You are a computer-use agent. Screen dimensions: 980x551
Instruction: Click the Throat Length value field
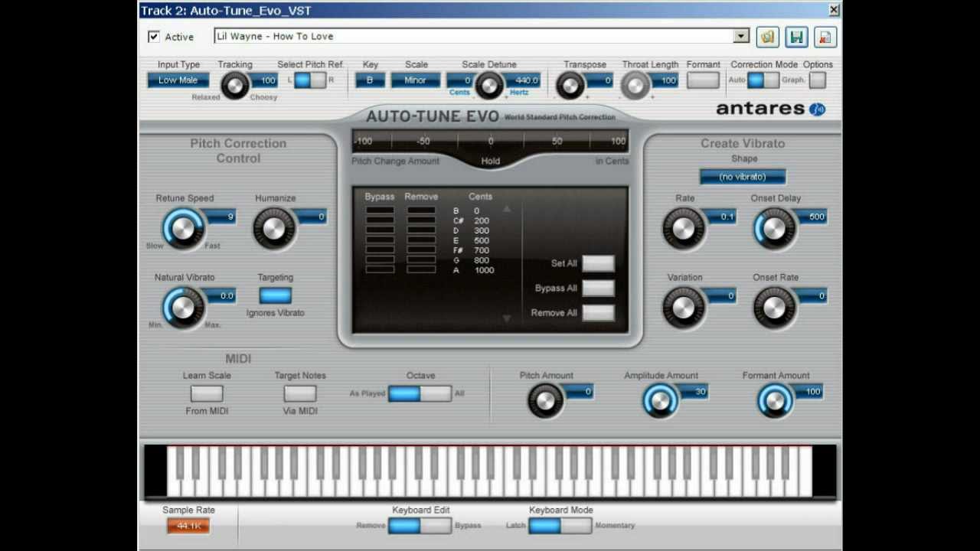[665, 80]
